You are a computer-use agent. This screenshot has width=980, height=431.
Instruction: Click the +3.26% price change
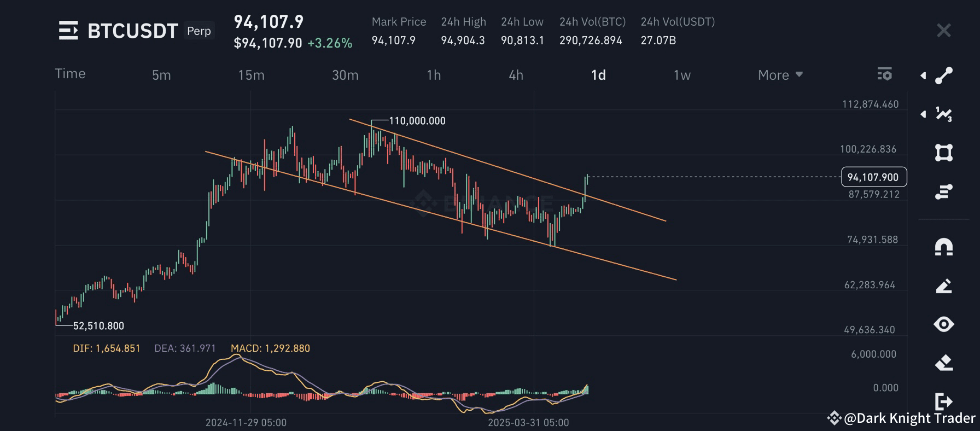click(x=330, y=43)
